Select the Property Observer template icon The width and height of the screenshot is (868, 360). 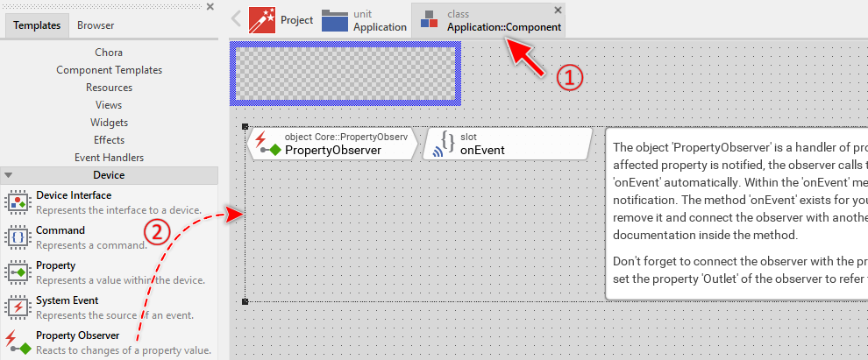18,342
